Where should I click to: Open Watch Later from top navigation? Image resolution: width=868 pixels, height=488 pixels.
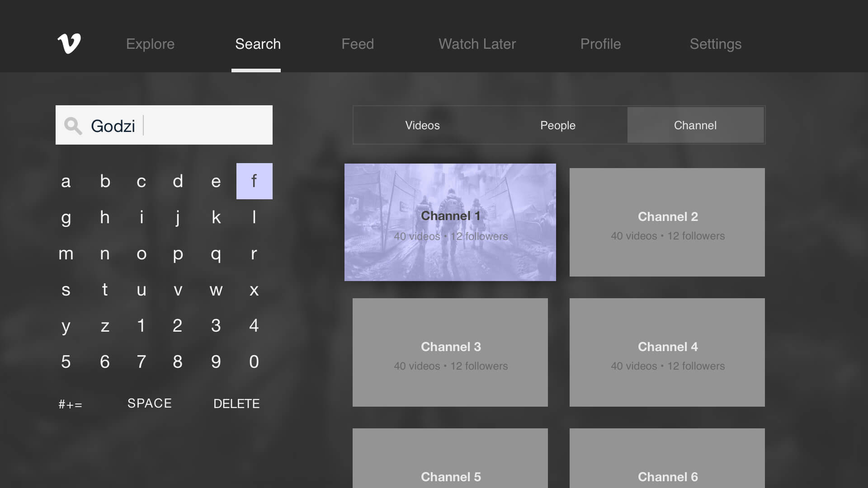(x=477, y=44)
